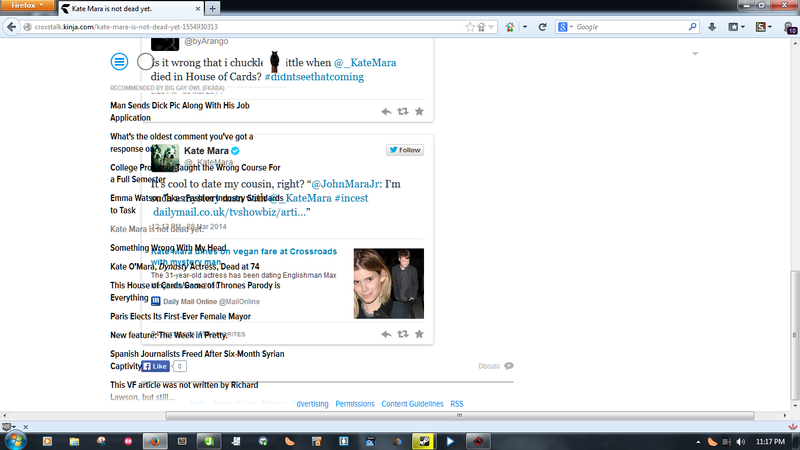Click the gray dropdown arrow above article
This screenshot has height=450, width=800.
[x=695, y=54]
